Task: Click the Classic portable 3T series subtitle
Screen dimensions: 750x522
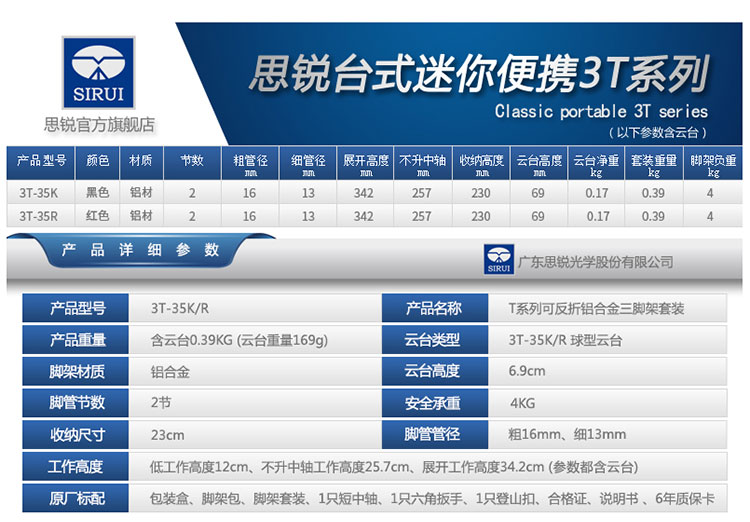Action: tap(601, 111)
